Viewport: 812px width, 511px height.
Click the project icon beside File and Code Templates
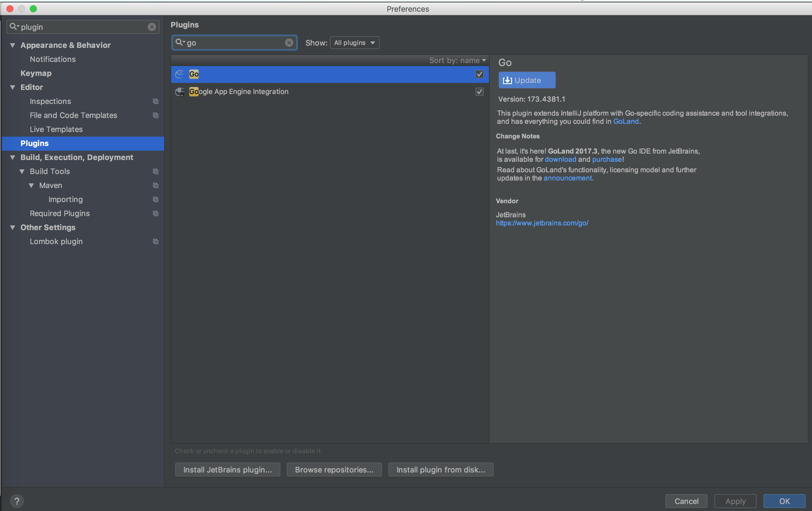155,115
